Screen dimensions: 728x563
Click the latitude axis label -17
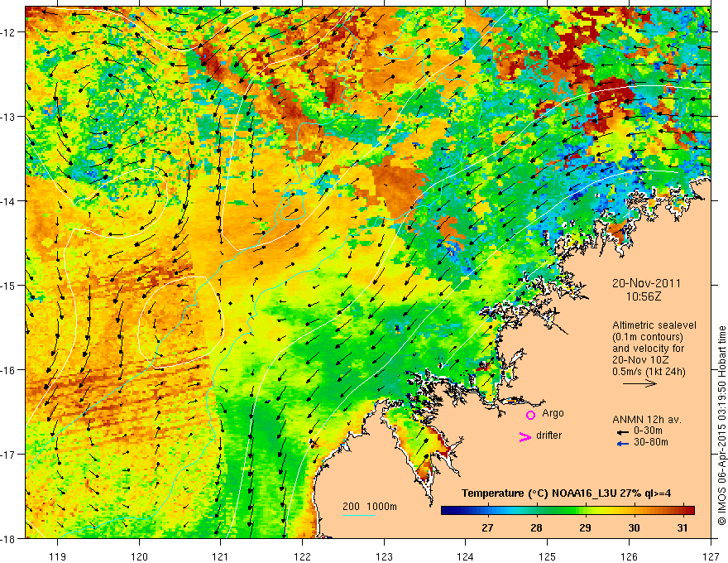click(8, 454)
